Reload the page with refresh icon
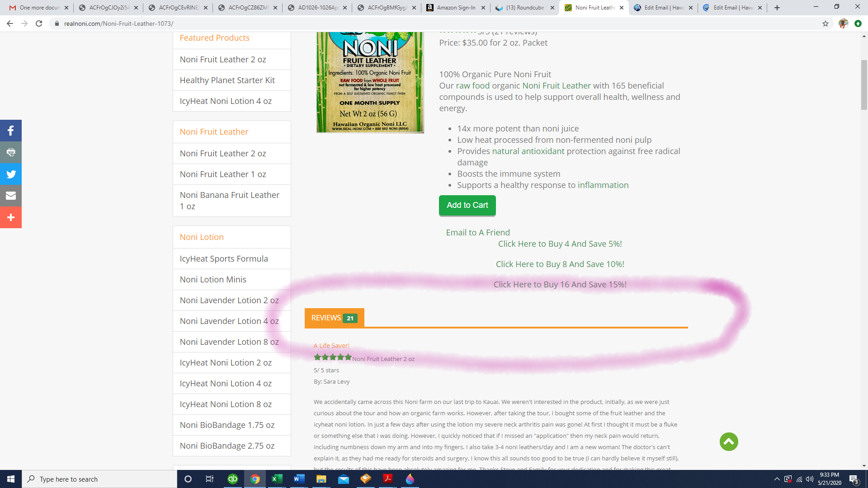The image size is (868, 488). pos(39,23)
